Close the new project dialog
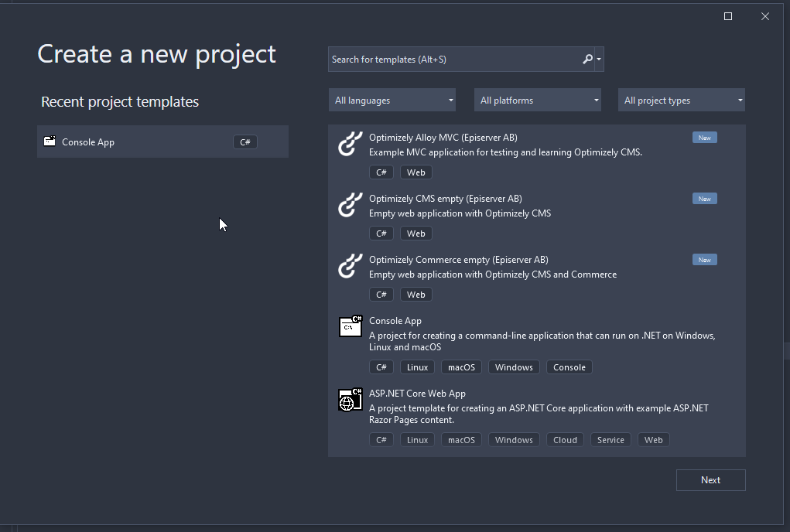Image resolution: width=790 pixels, height=532 pixels. [765, 16]
